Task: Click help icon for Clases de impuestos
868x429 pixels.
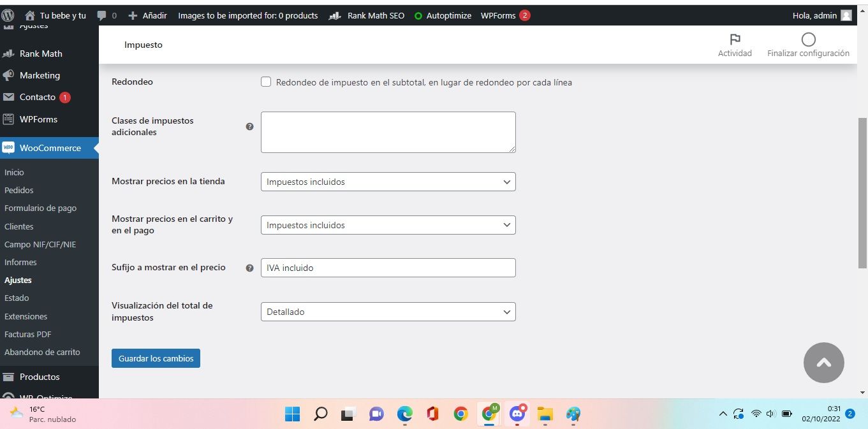Action: pos(249,126)
